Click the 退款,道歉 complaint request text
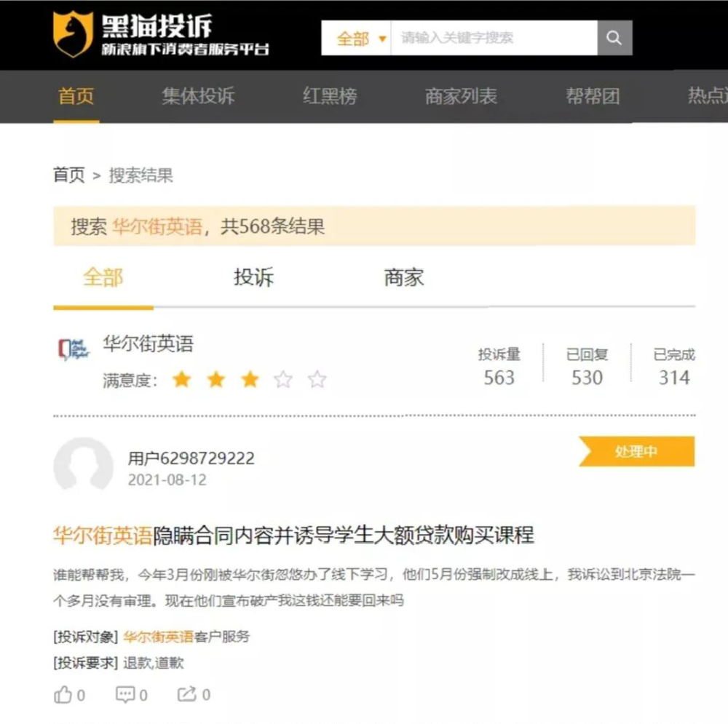728x724 pixels. (154, 663)
